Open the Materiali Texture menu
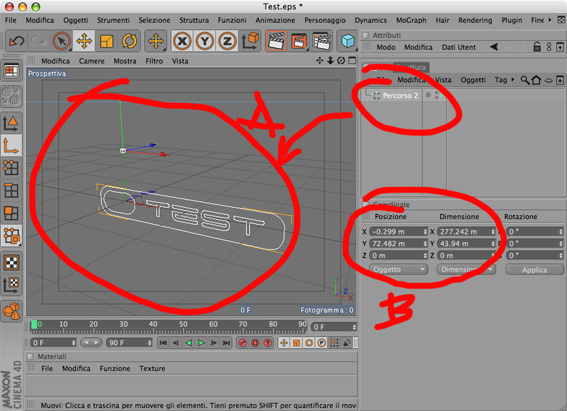The image size is (567, 411). [152, 368]
